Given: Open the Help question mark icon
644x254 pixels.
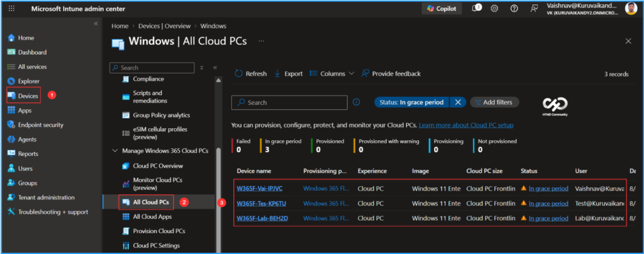Looking at the screenshot, I should 514,9.
